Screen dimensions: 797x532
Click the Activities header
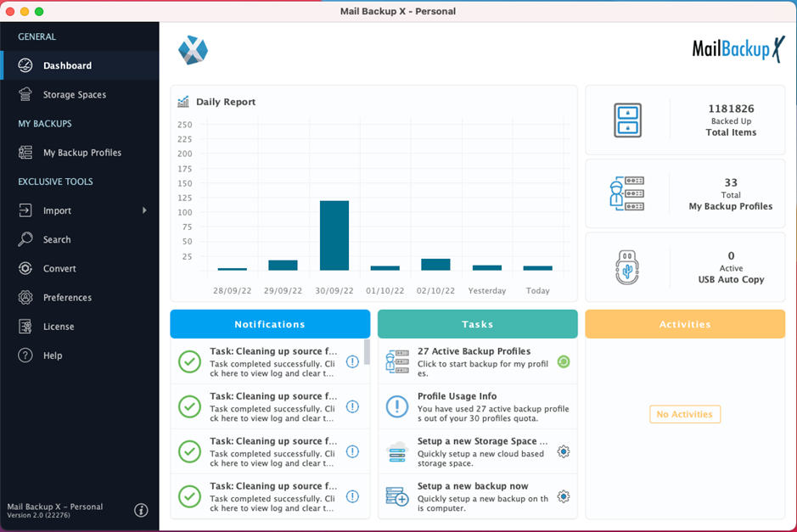tap(685, 324)
